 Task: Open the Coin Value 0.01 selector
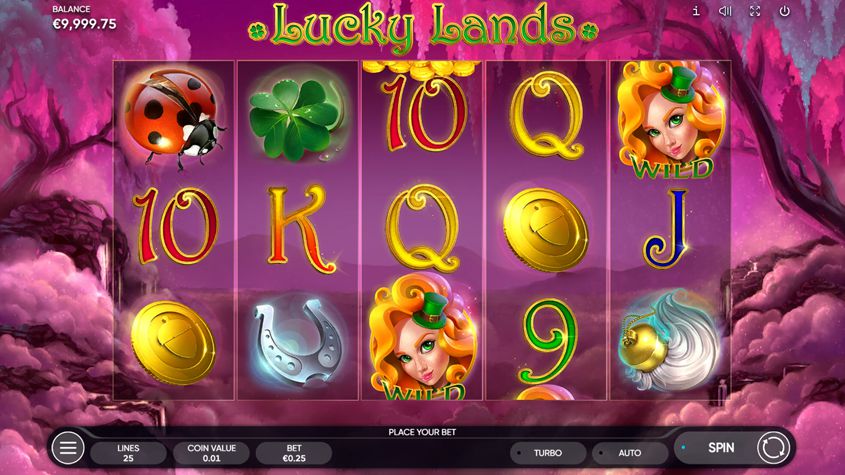211,453
